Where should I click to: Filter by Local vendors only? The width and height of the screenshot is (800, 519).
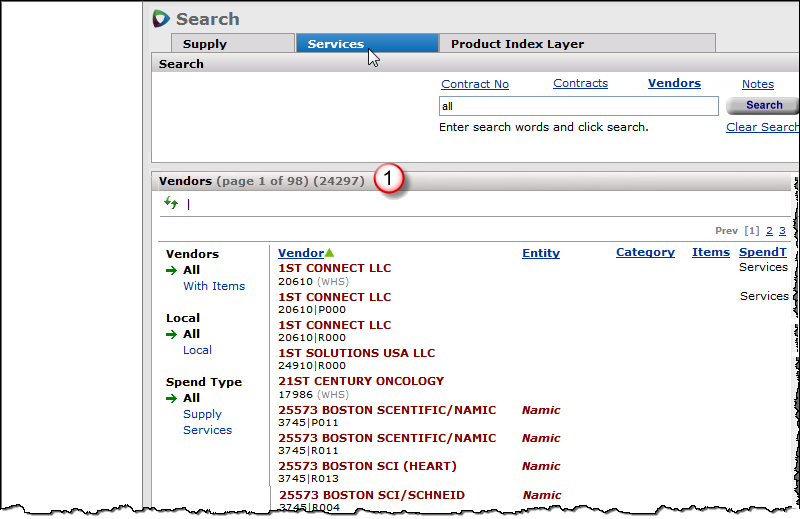197,350
